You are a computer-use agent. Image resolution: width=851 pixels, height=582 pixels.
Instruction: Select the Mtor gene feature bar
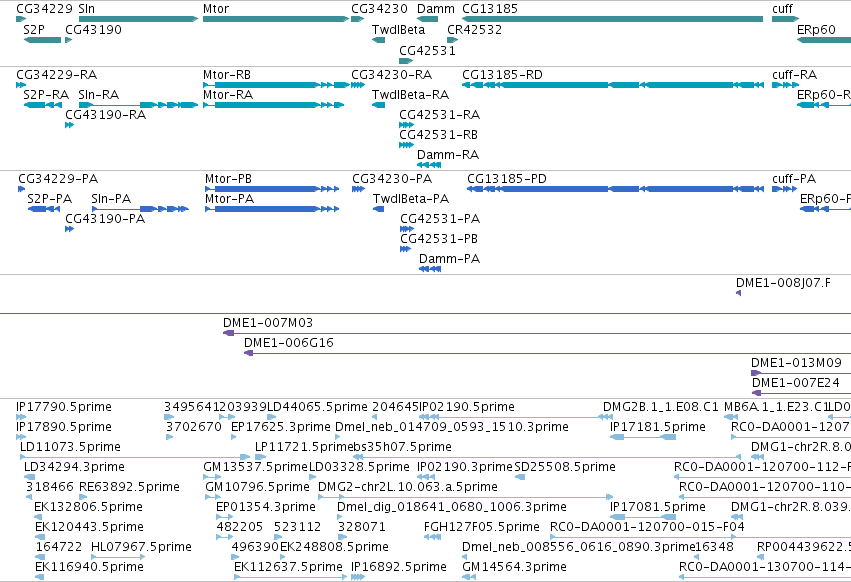click(x=276, y=19)
